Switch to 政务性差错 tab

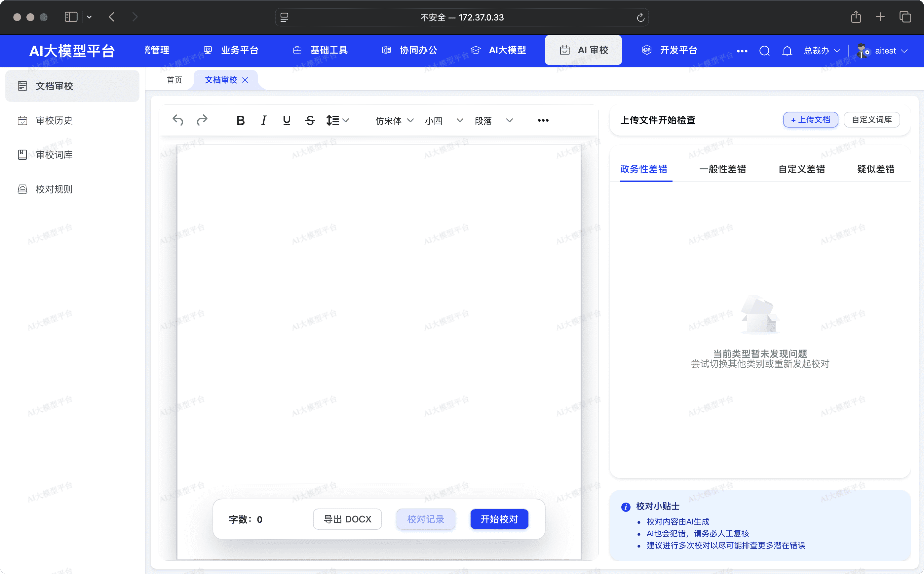[x=644, y=169]
